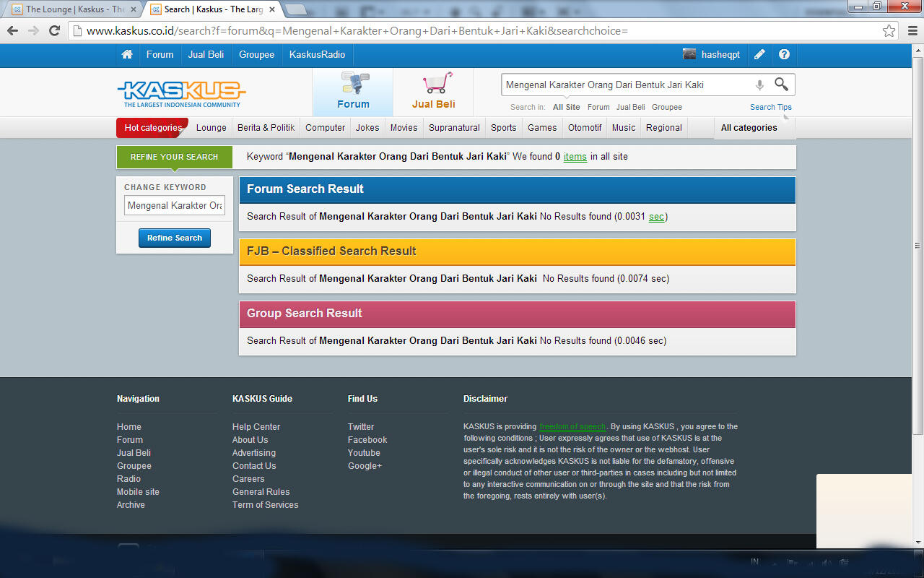This screenshot has width=924, height=578.
Task: Open the hasheqpt user menu
Action: 720,55
